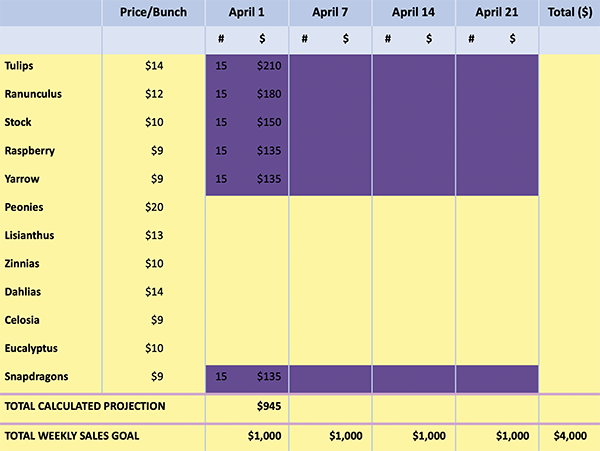
Task: Click the Zinnias row label
Action: [x=22, y=264]
